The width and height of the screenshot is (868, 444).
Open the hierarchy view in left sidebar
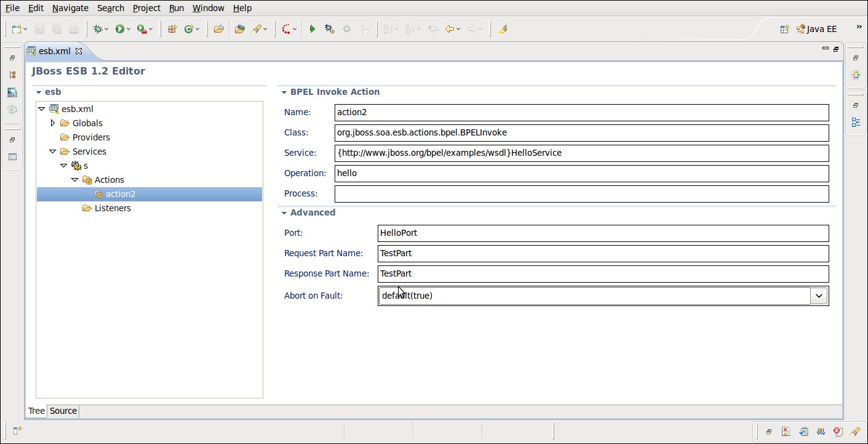click(x=12, y=75)
